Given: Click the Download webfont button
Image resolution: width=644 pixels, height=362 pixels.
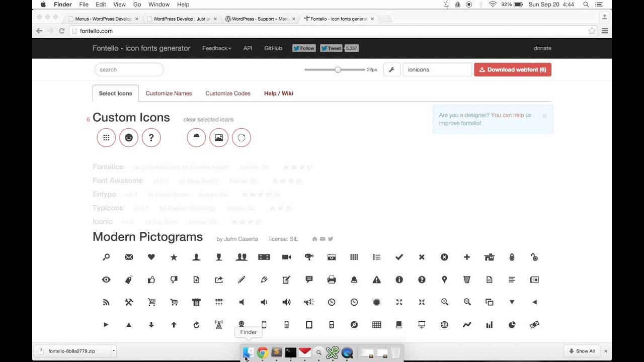Looking at the screenshot, I should (512, 69).
